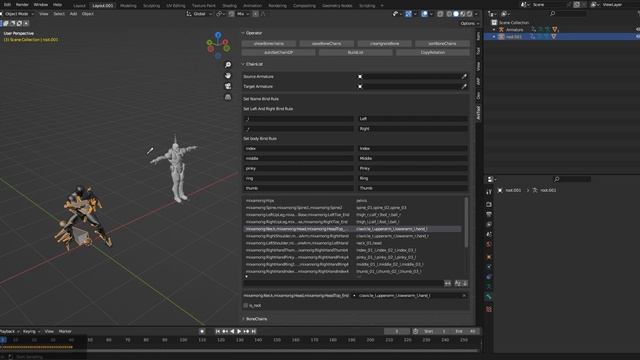Open the Options dropdown in viewport

click(469, 23)
